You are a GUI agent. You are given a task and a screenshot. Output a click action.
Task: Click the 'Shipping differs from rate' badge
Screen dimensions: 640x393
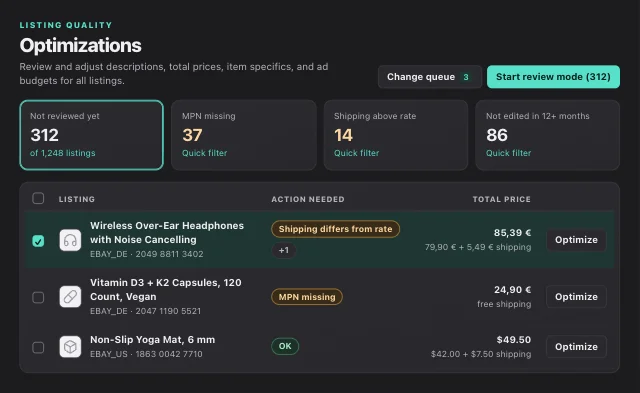(335, 229)
